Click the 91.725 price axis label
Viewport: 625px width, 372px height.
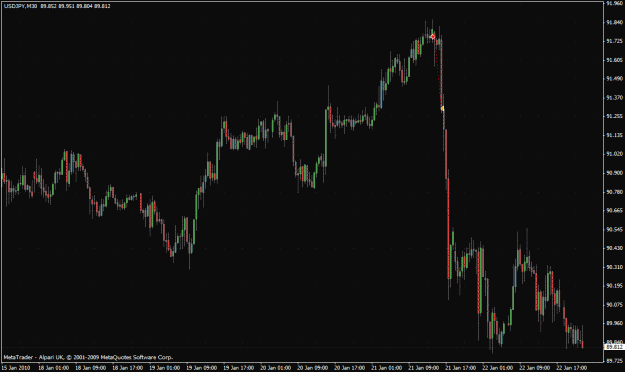[614, 41]
